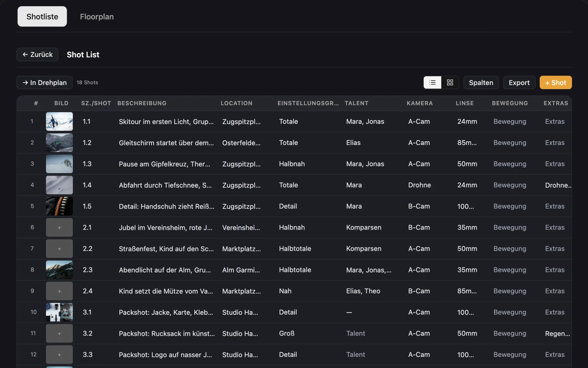Image resolution: width=588 pixels, height=368 pixels.
Task: Add image placeholder for shot 2.1
Action: point(59,228)
